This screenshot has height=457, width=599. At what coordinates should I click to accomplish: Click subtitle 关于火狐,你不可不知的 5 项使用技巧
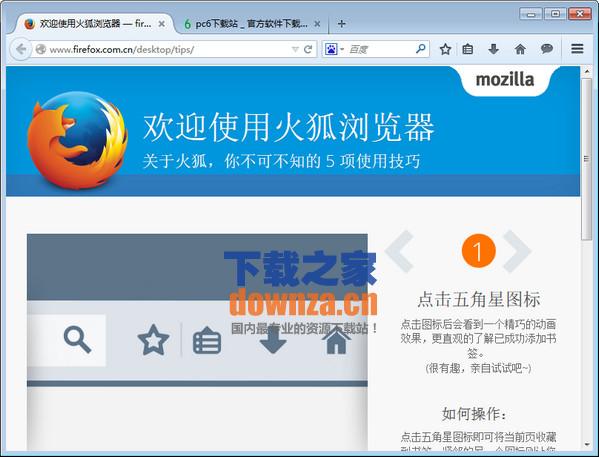pyautogui.click(x=281, y=161)
